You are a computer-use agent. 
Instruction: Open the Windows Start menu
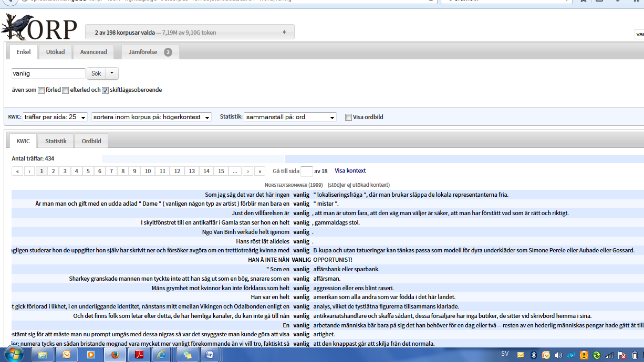pos(14,355)
